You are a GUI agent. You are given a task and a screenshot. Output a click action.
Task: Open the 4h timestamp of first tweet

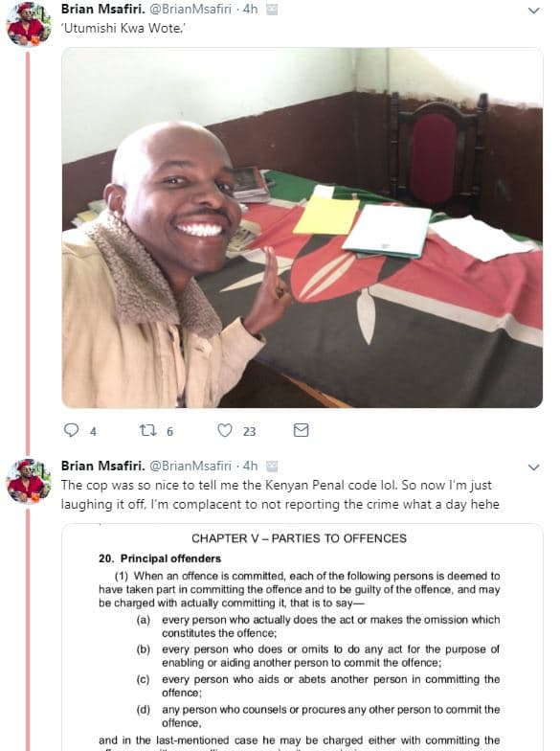(x=251, y=9)
